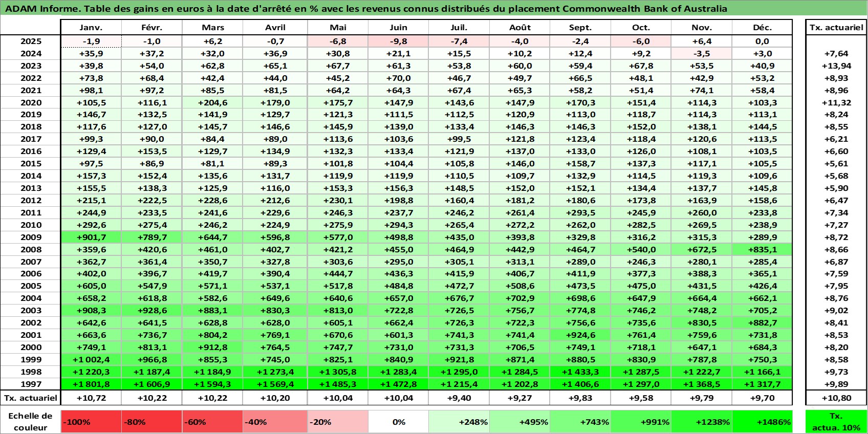Click the 1997 row label
The image size is (868, 434).
pos(31,384)
